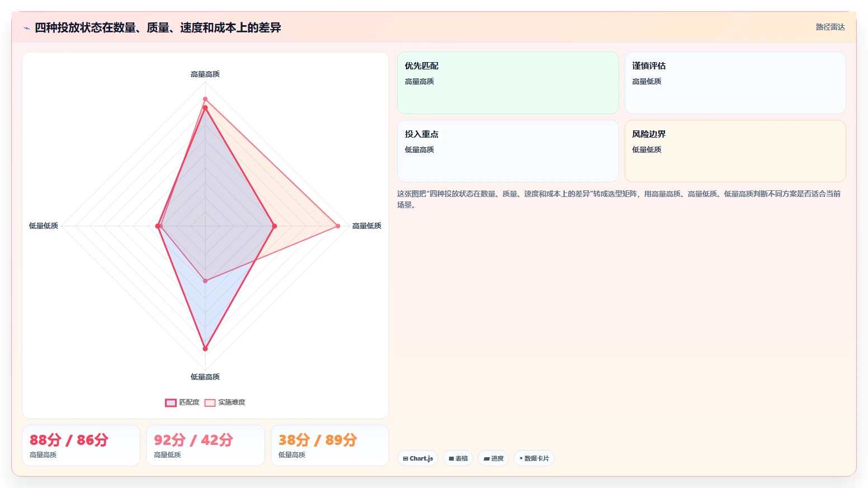The height and width of the screenshot is (488, 868).
Task: Select the 92分 / 42分 score card
Action: point(205,445)
